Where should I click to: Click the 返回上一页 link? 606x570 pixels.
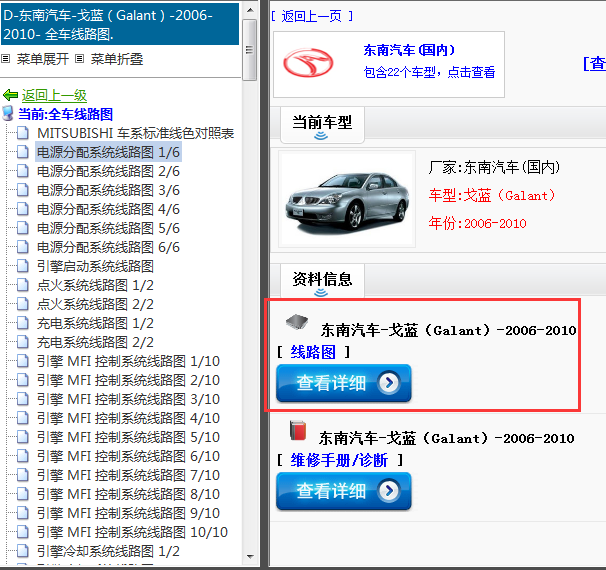[312, 16]
